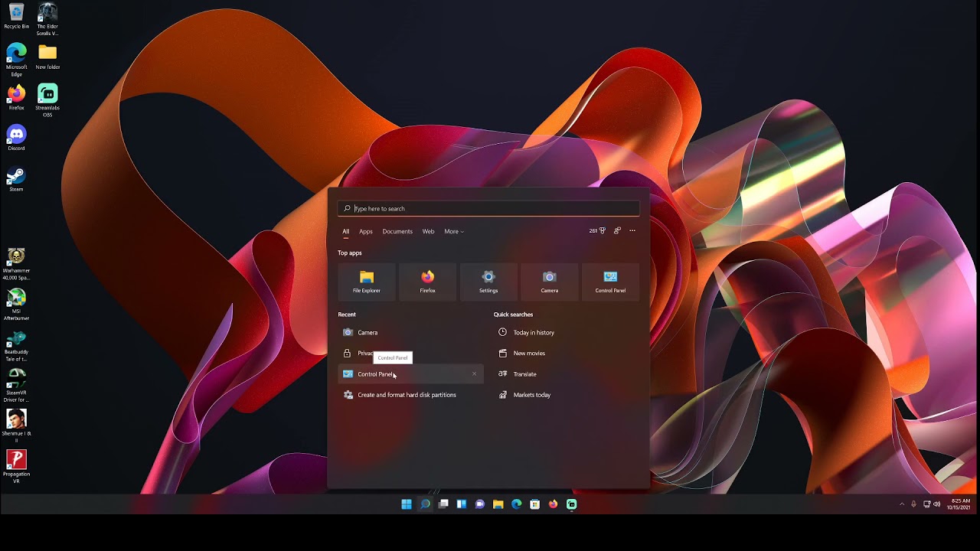Click the microphone tray icon
Screen dimensions: 980x551
pyautogui.click(x=913, y=504)
